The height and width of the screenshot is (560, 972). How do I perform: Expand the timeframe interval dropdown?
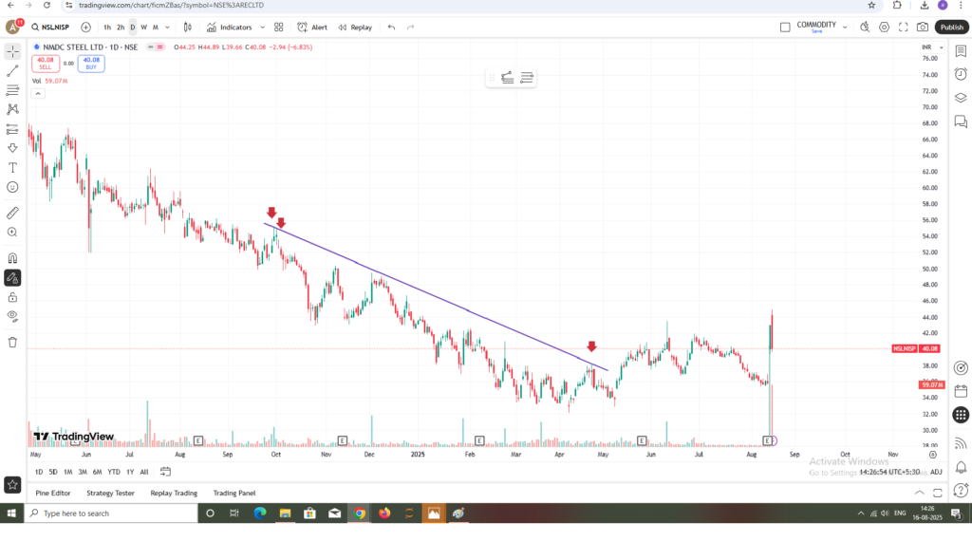(x=167, y=28)
